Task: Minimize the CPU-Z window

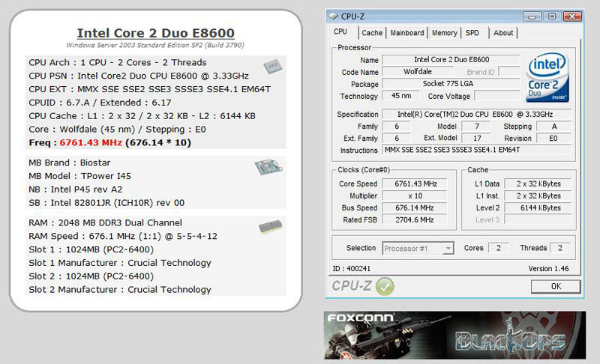Action: (535, 16)
